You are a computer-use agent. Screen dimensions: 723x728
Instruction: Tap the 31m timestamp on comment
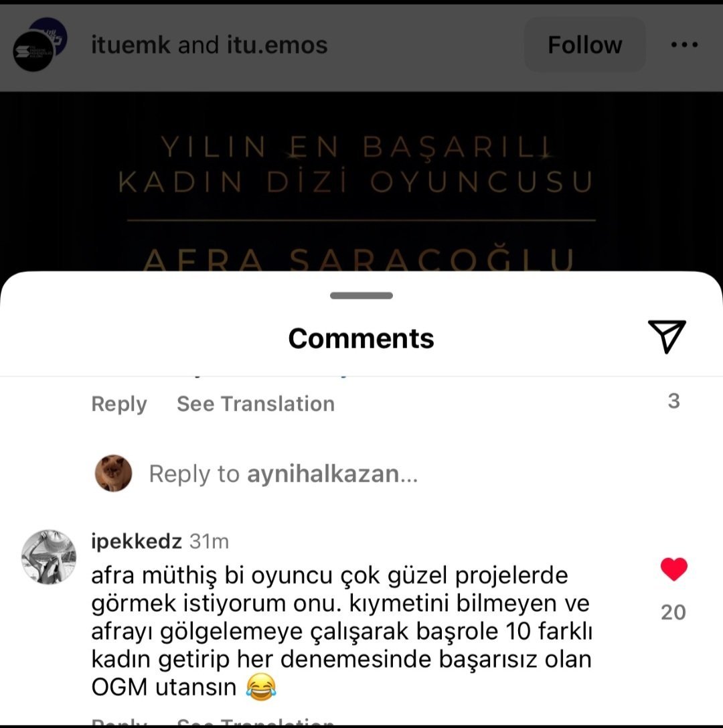coord(210,542)
